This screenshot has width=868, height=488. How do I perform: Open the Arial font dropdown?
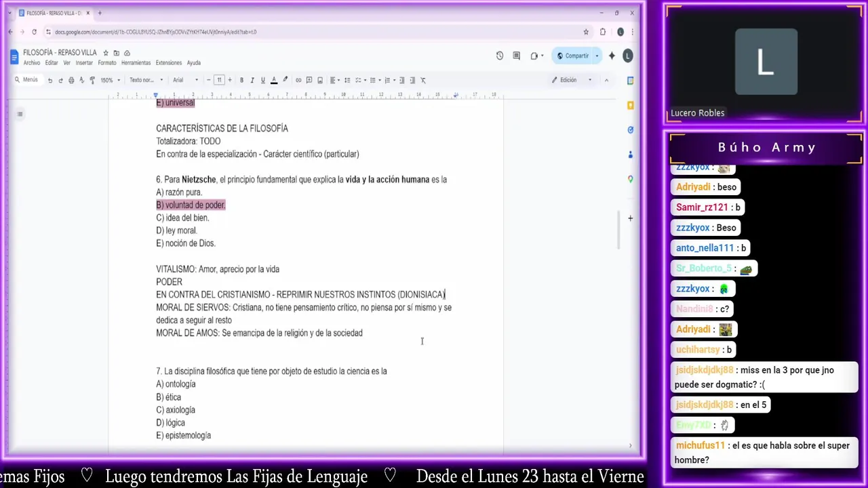[x=185, y=80]
